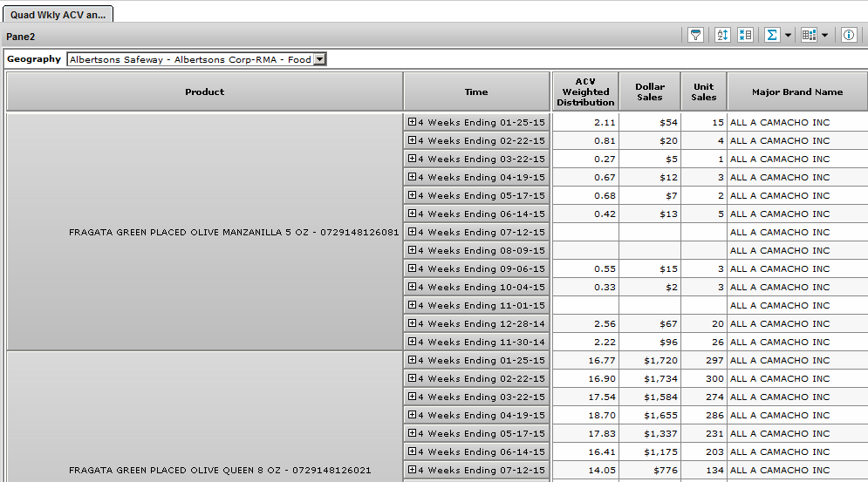Select the Quad Wkly ACV tab
The height and width of the screenshot is (482, 868).
(x=58, y=15)
